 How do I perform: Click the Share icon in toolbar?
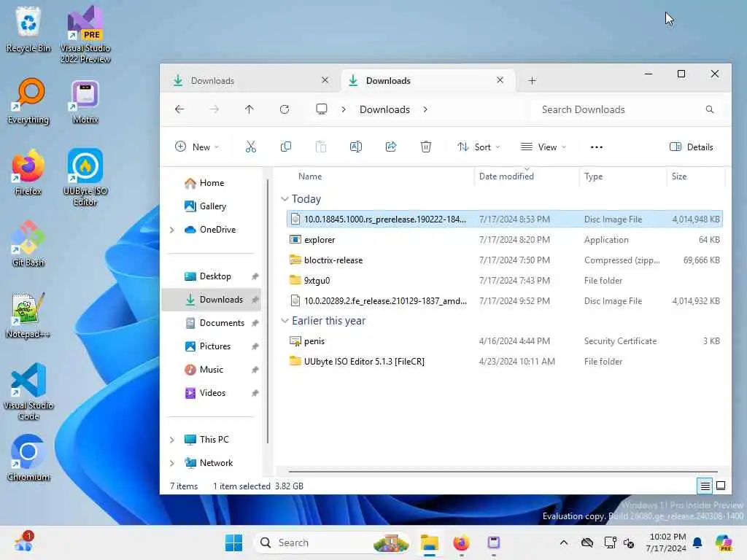391,147
